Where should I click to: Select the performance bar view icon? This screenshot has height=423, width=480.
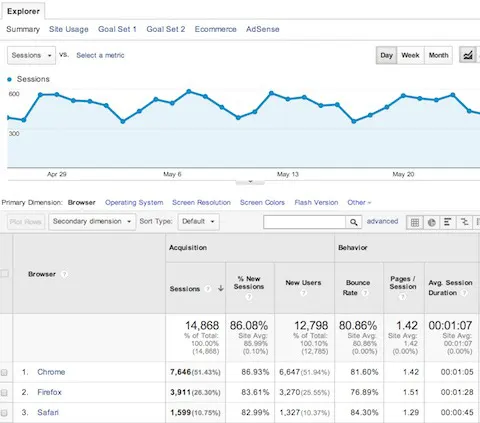pyautogui.click(x=448, y=222)
